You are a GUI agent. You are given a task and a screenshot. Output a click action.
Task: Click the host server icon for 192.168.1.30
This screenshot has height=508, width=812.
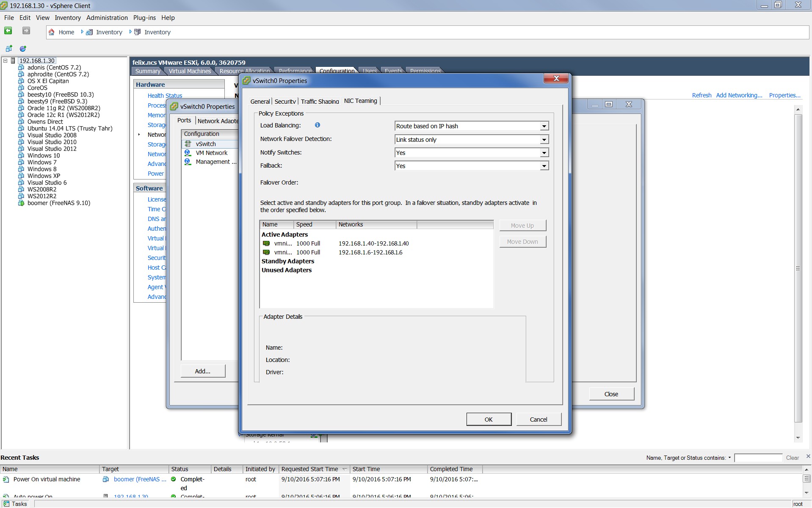click(13, 61)
